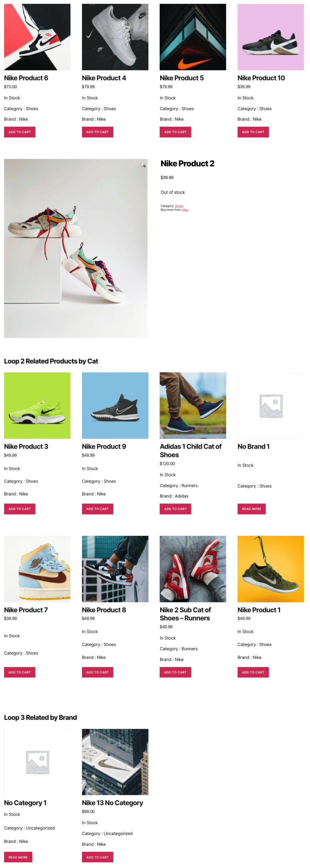Open the Nike brand link
310x868 pixels.
[x=185, y=210]
